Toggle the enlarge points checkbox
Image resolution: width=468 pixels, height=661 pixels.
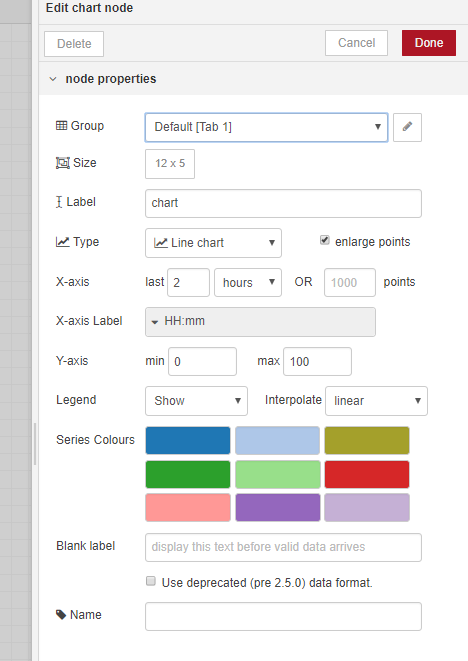[x=325, y=240]
